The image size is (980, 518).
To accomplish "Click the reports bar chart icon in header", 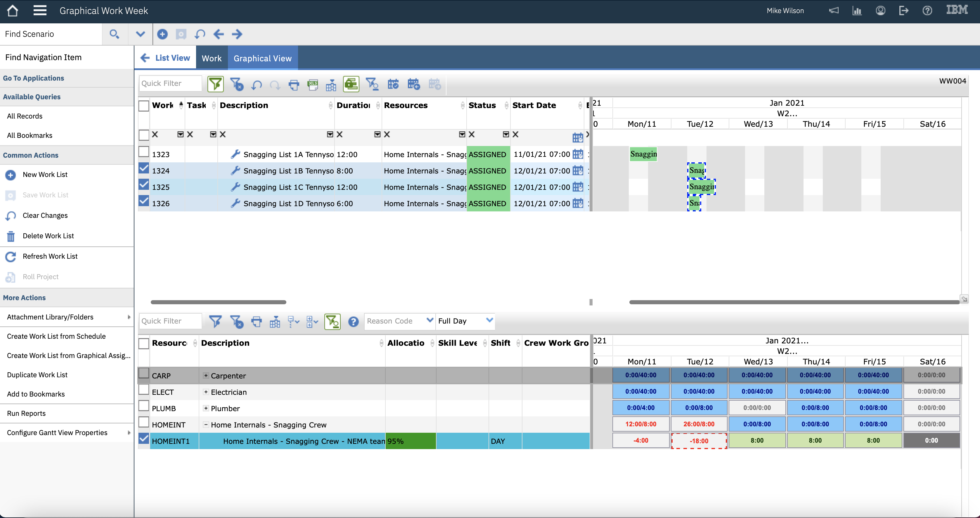I will [857, 11].
